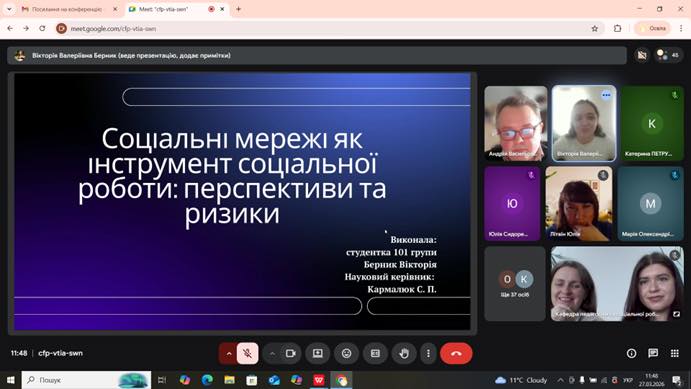Open the participants list showing 45
Screen dimensions: 691x389
[668, 55]
